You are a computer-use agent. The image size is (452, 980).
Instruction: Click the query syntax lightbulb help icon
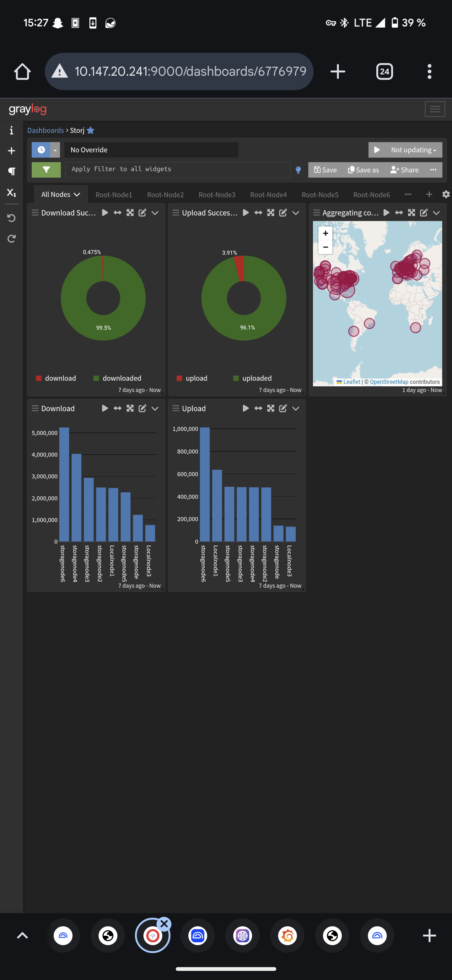click(x=299, y=170)
